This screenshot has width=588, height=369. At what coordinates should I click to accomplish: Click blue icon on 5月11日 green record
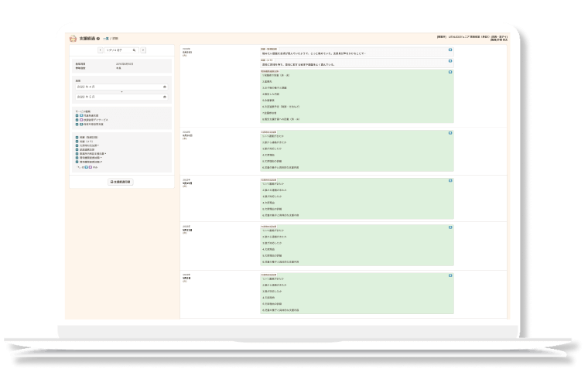pos(450,228)
